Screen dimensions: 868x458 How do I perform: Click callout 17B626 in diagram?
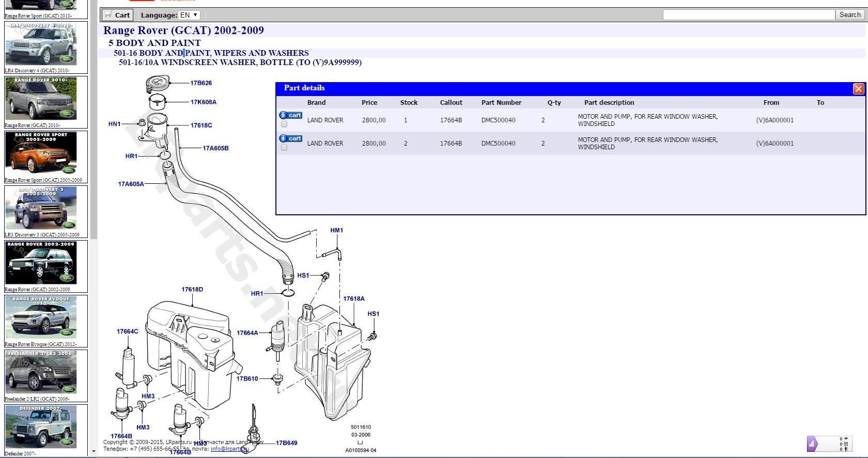[x=201, y=83]
